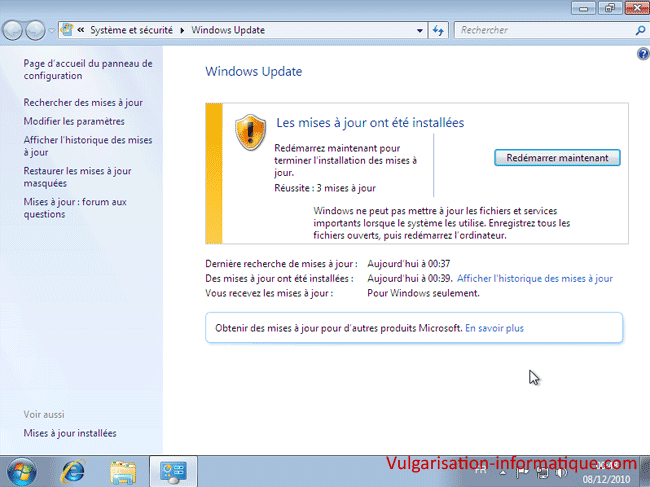Show hidden tray icons arrow
Screen dimensions: 650x487
(502, 472)
